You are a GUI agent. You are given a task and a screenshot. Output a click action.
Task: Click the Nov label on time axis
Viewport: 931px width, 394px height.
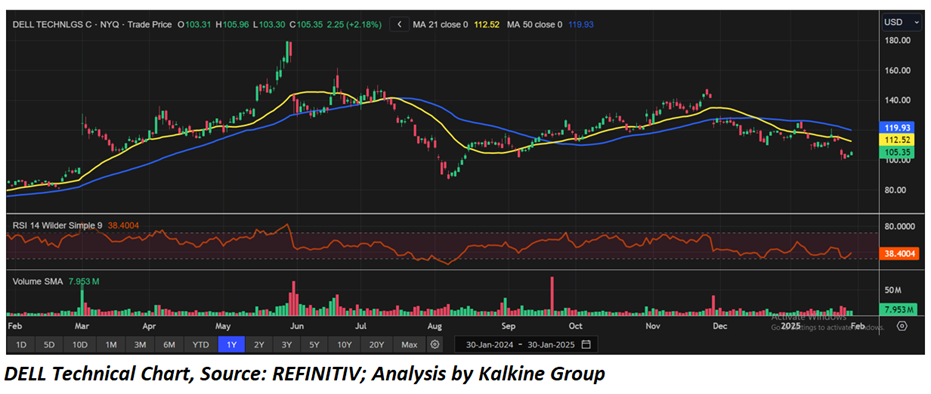pos(653,326)
